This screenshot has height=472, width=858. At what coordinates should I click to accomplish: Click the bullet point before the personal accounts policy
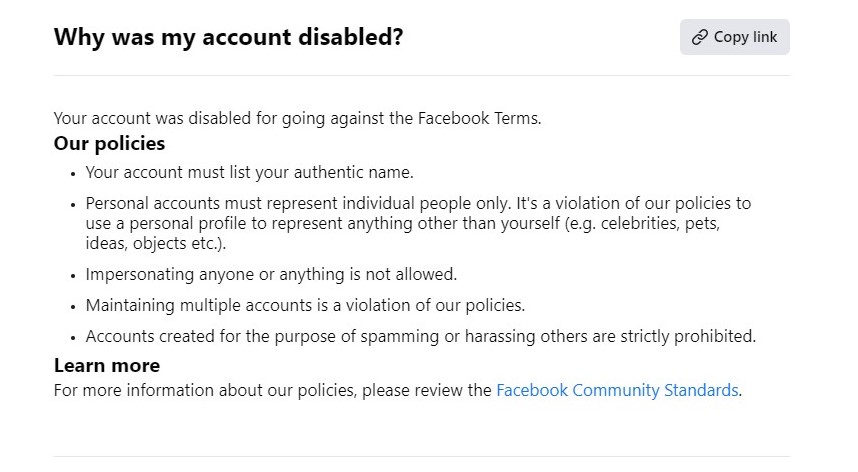[x=73, y=204]
